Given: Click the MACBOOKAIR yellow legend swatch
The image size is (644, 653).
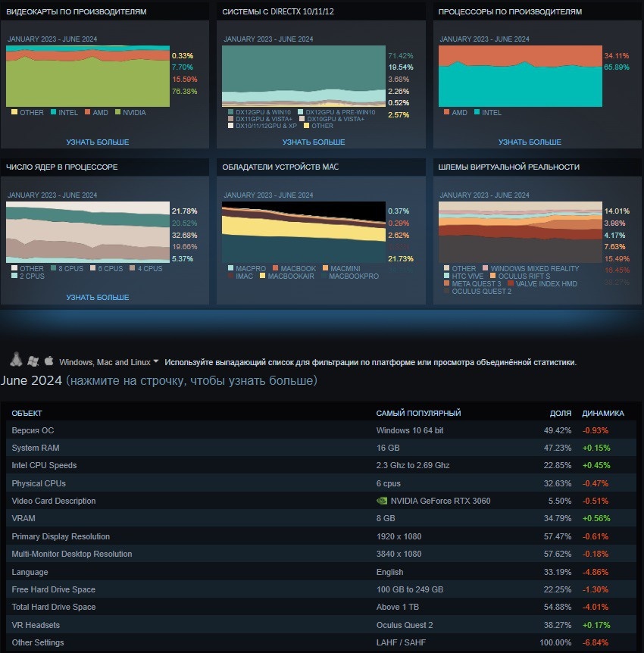Looking at the screenshot, I should tap(262, 276).
